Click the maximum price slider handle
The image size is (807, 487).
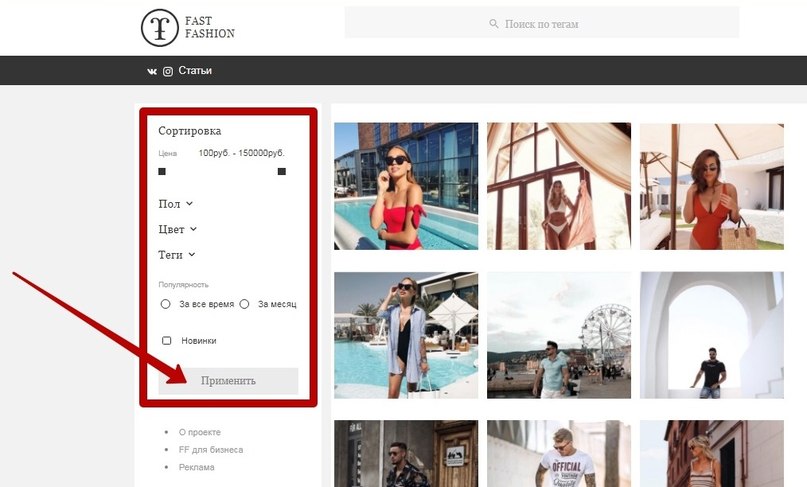coord(282,172)
